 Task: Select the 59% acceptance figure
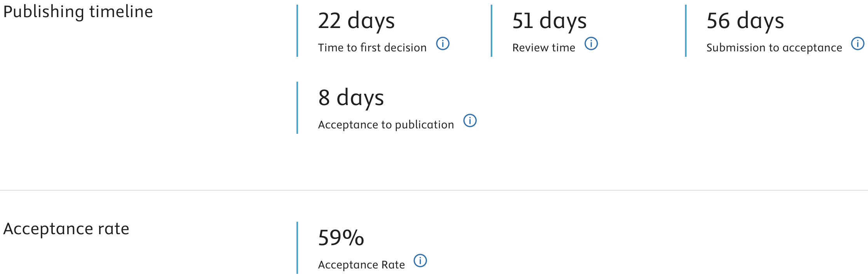coord(341,238)
